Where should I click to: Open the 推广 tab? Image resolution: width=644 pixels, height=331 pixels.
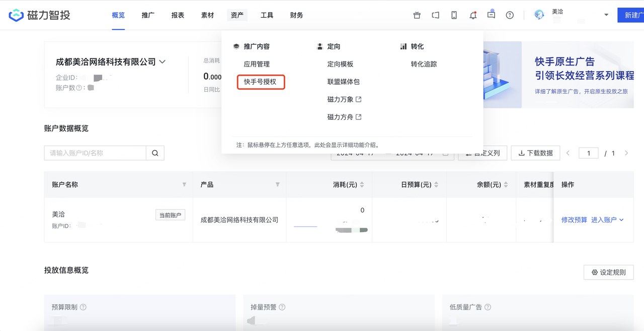coord(148,15)
